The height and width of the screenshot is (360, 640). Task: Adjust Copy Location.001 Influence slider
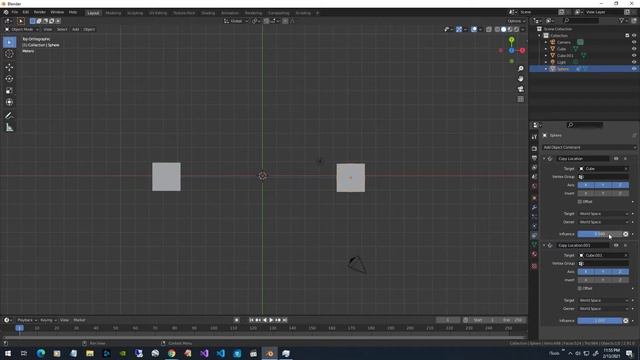click(x=599, y=320)
